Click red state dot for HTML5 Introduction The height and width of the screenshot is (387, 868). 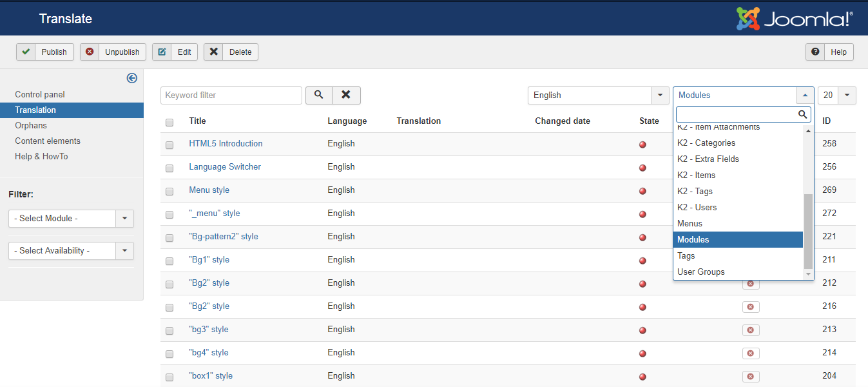click(x=642, y=144)
